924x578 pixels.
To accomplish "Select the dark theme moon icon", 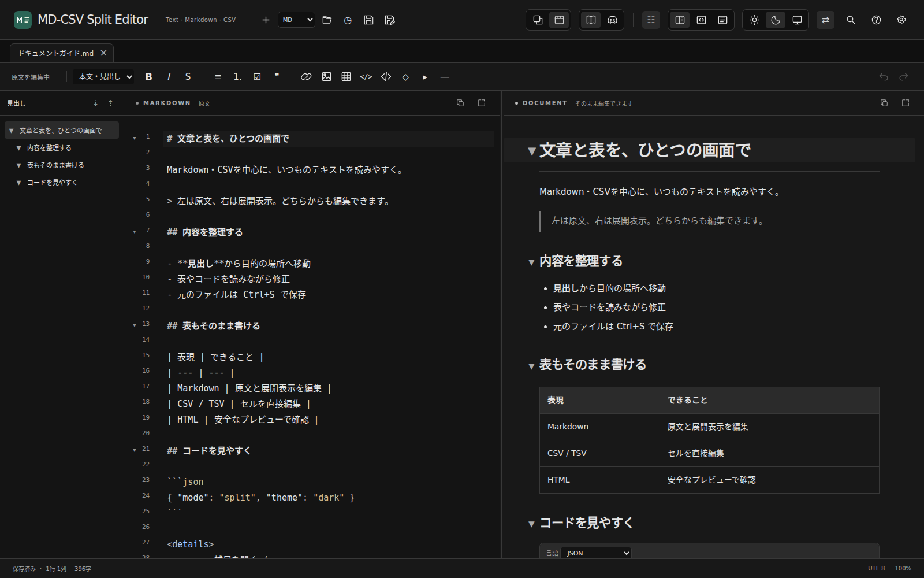I will point(776,20).
